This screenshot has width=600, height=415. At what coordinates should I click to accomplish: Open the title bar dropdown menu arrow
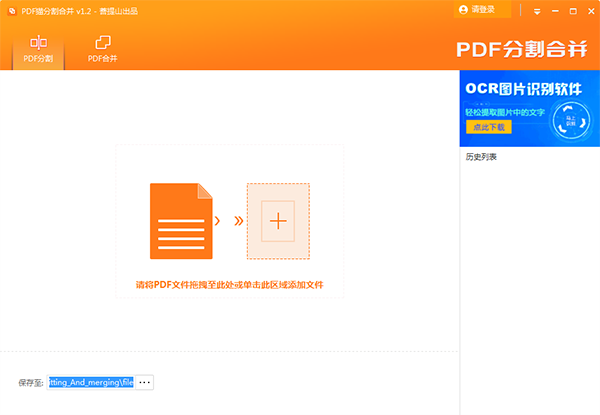coord(538,10)
